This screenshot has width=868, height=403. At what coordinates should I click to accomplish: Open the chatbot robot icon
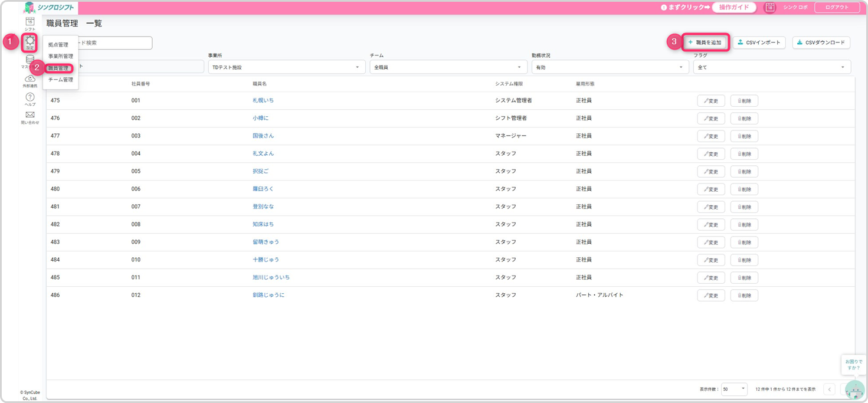point(854,389)
